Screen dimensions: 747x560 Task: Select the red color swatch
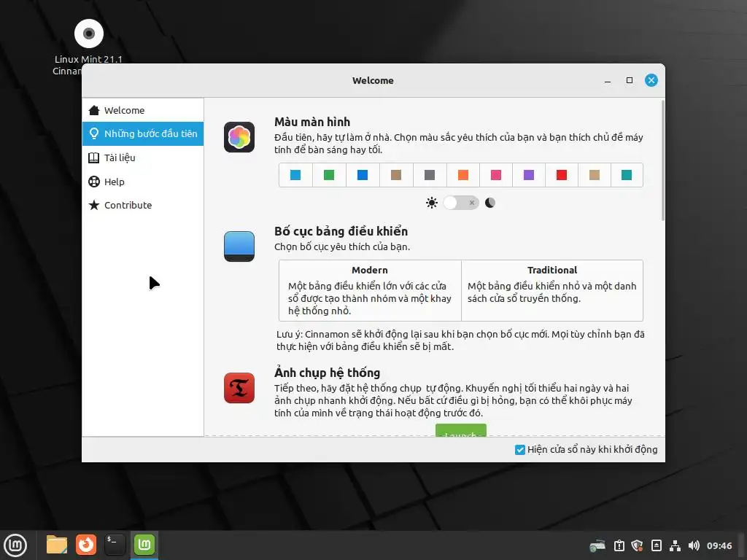tap(562, 175)
